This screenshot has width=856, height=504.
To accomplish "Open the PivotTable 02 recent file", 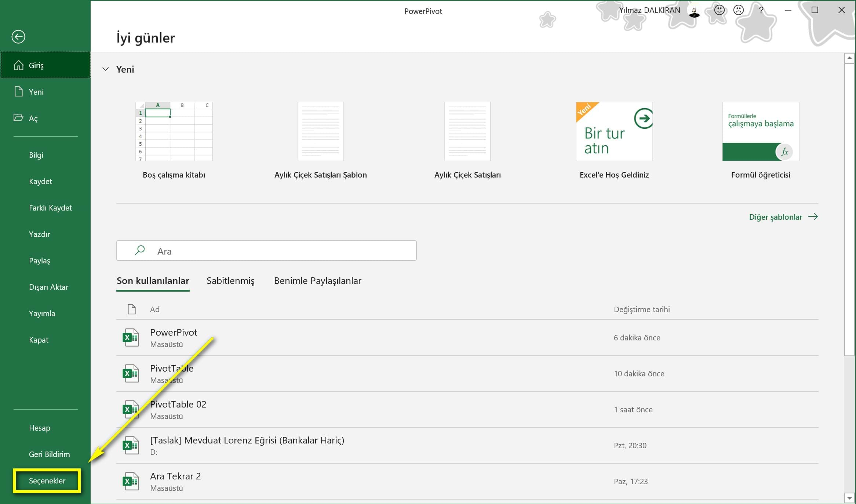I will tap(467, 409).
